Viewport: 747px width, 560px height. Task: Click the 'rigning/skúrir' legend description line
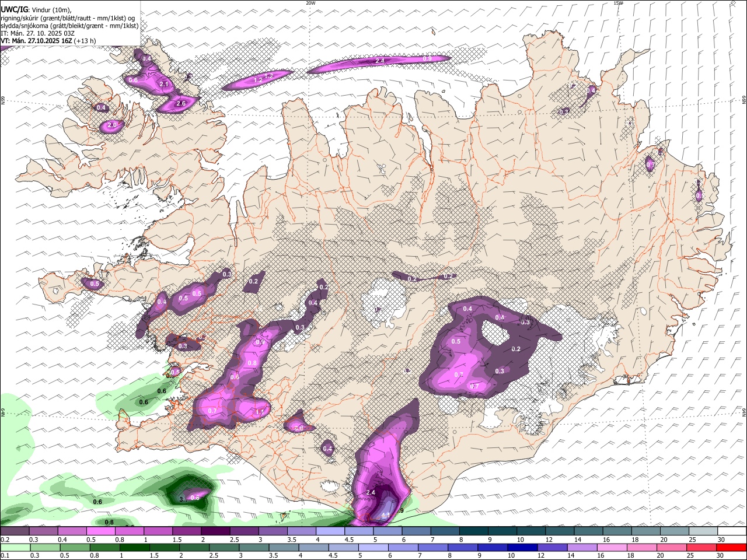pos(68,18)
